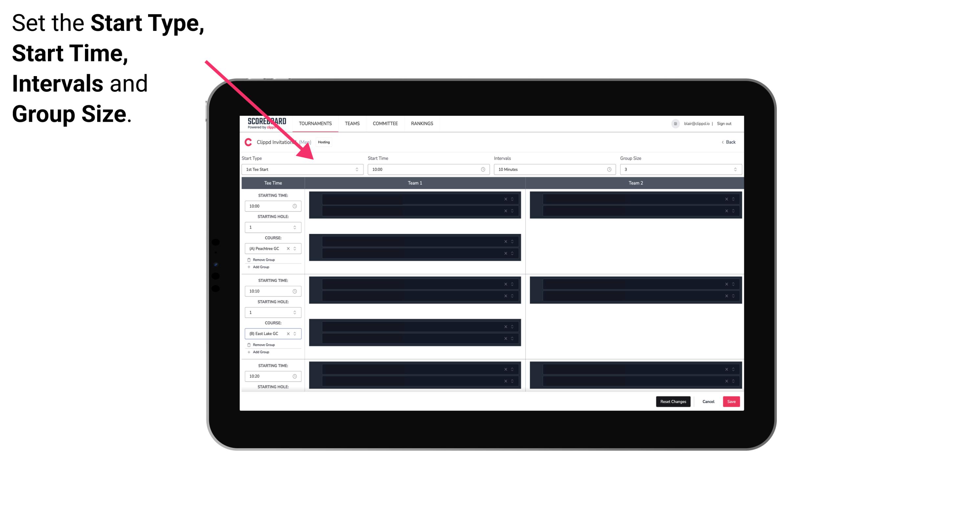Click the Sign out icon link
Viewport: 980px width, 527px height.
click(727, 123)
